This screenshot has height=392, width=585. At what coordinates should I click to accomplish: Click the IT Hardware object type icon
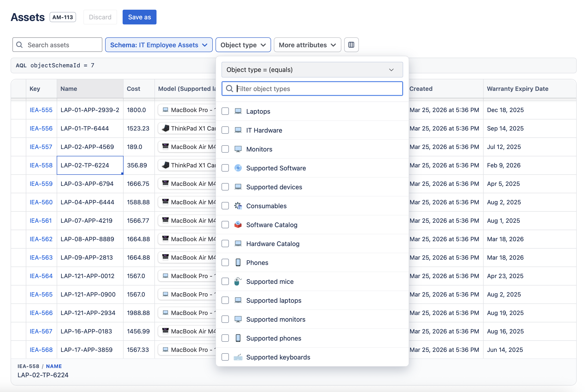pyautogui.click(x=238, y=130)
